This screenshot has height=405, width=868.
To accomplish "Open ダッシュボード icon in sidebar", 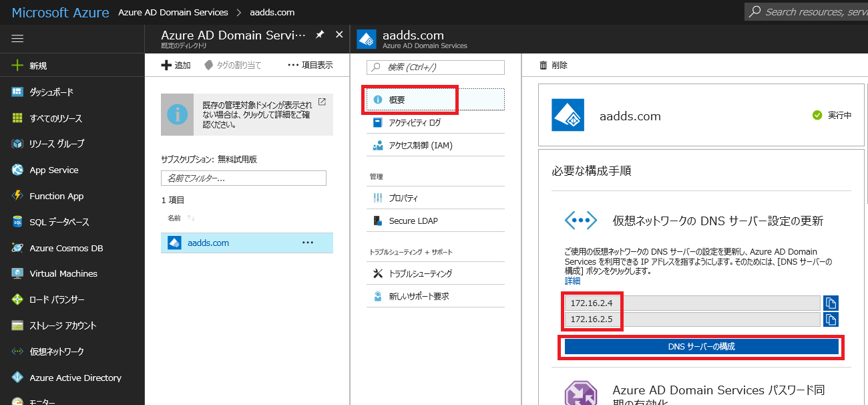I will pos(17,92).
